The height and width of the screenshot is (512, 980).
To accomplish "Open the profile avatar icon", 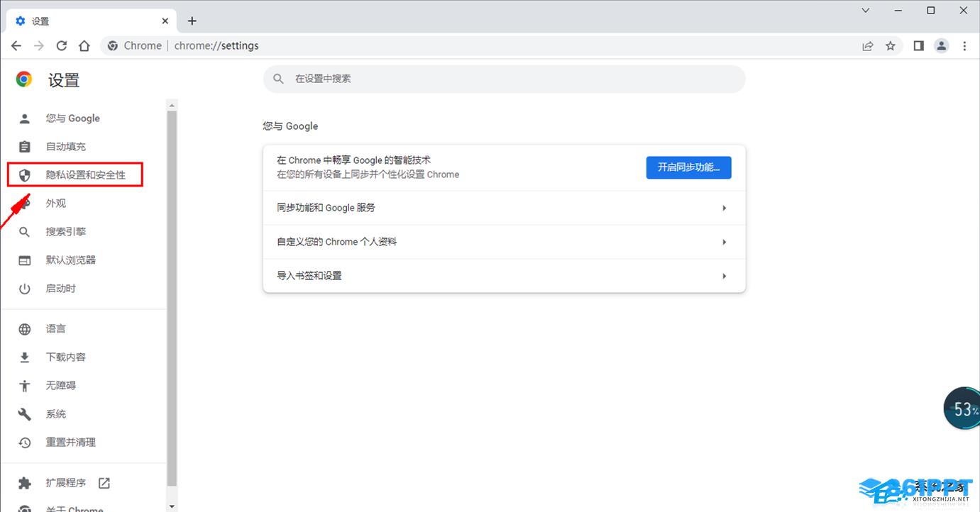I will (941, 45).
